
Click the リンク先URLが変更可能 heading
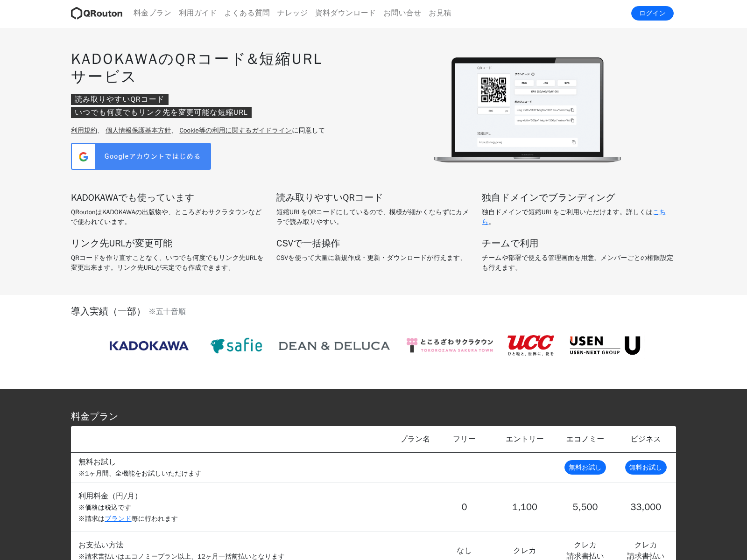pyautogui.click(x=122, y=243)
